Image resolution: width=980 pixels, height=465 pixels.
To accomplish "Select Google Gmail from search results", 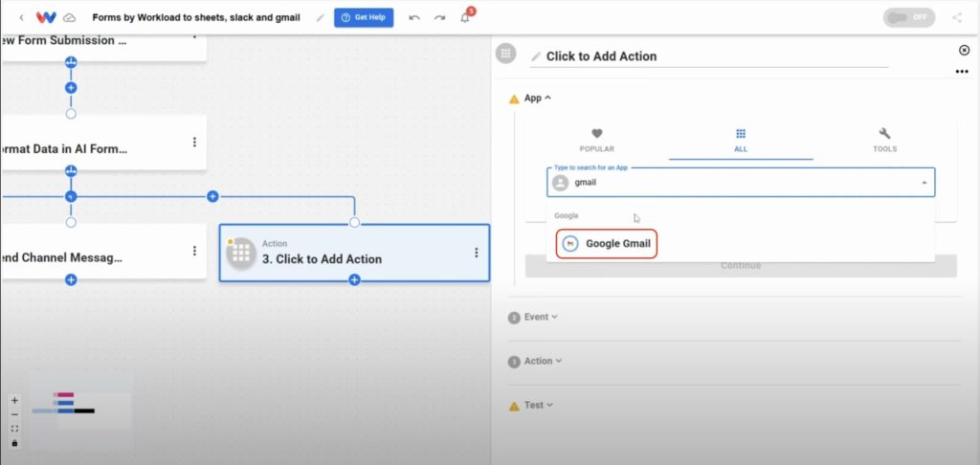I will click(606, 244).
